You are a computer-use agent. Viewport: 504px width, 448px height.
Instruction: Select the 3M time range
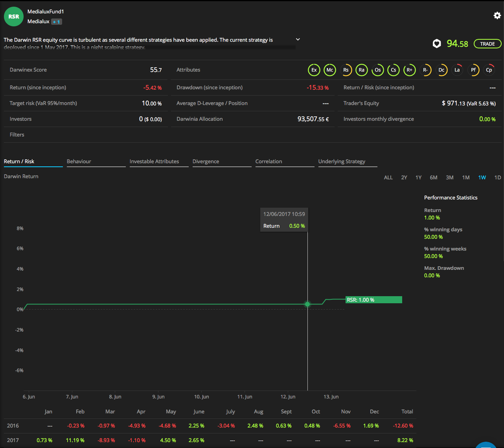click(x=450, y=177)
